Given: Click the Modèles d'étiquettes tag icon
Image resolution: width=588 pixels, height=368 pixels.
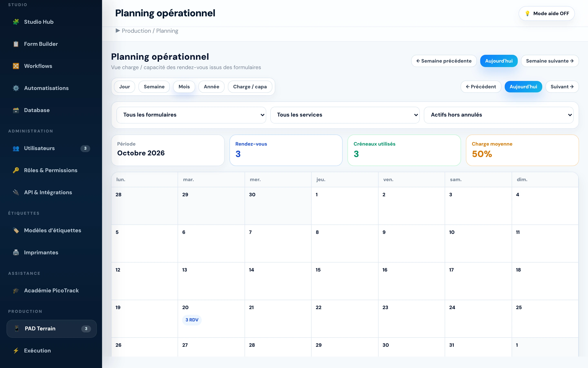Looking at the screenshot, I should [16, 230].
